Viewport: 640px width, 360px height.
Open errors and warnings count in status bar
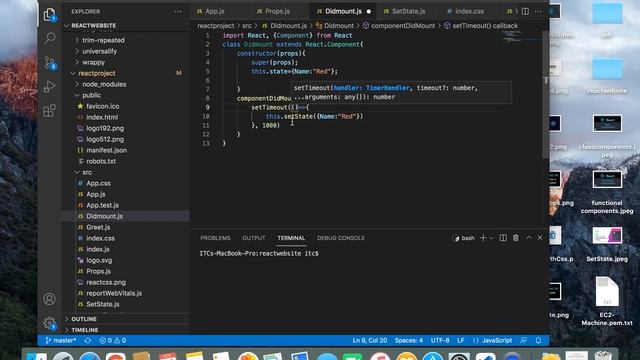113,340
